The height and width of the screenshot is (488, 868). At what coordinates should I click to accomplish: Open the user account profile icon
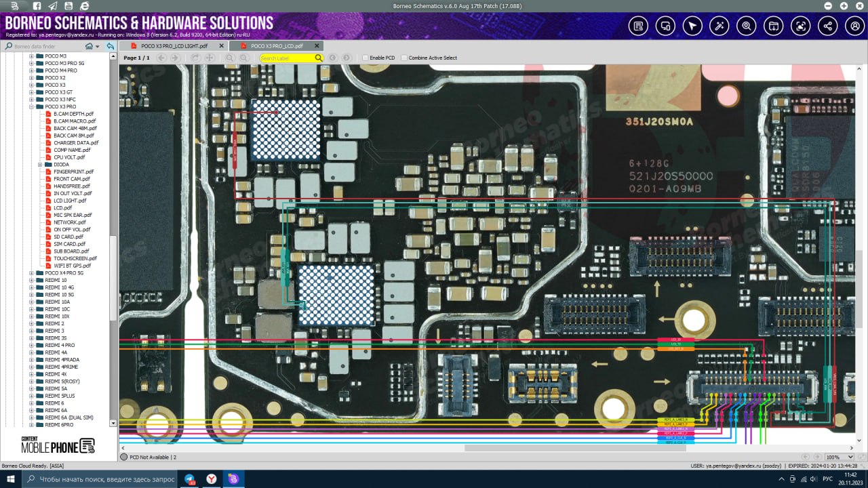point(854,26)
